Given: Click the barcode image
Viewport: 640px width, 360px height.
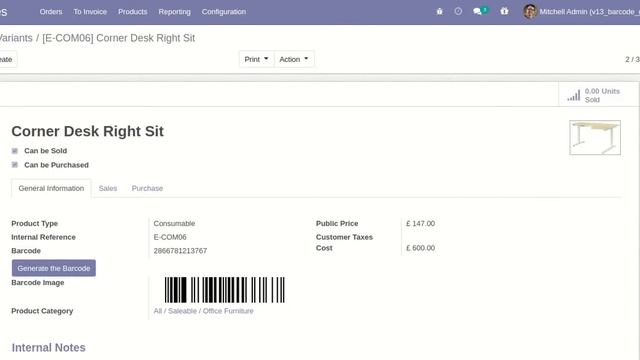Looking at the screenshot, I should 224,290.
